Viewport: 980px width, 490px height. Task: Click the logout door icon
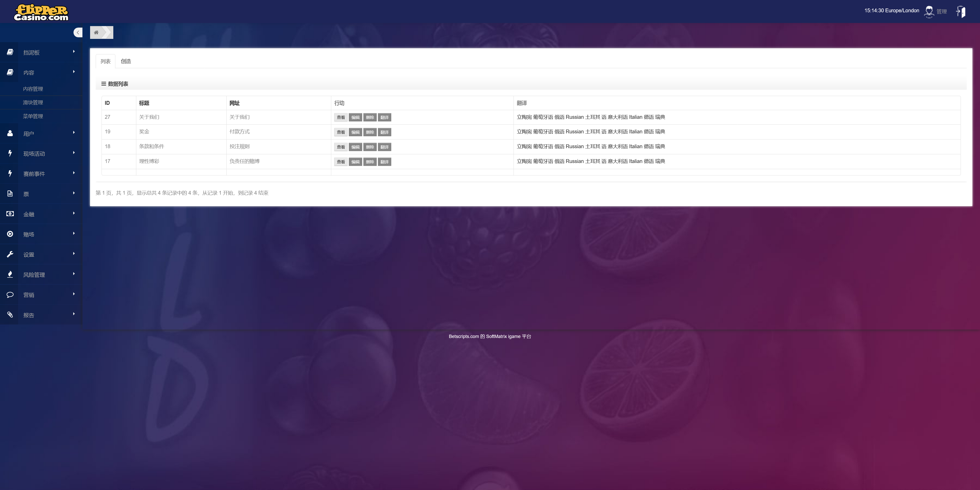(x=961, y=11)
